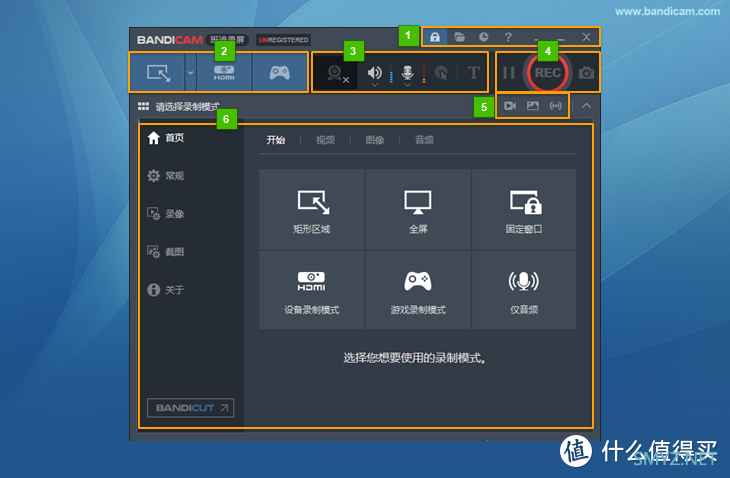Viewport: 730px width, 478px height.
Task: Toggle the webcam overlay icon
Action: 336,73
